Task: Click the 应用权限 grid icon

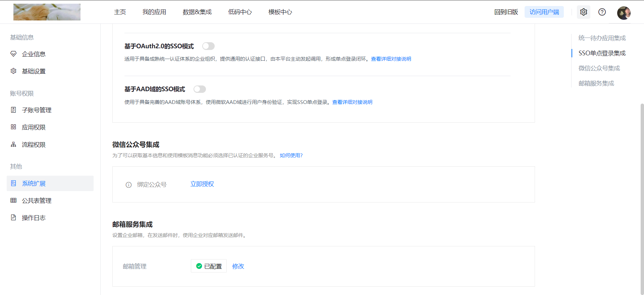Action: point(13,127)
